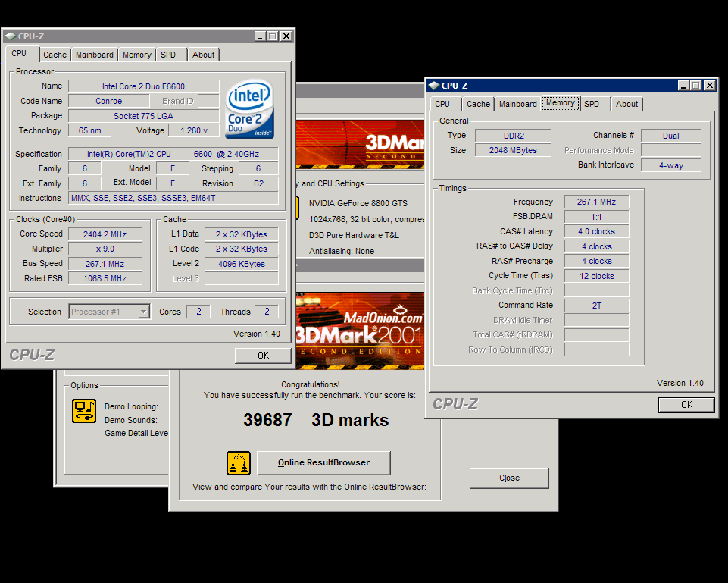Screen dimensions: 728x583
Task: Click the L1 Data value 2 x 32 KBytes
Action: [x=242, y=234]
